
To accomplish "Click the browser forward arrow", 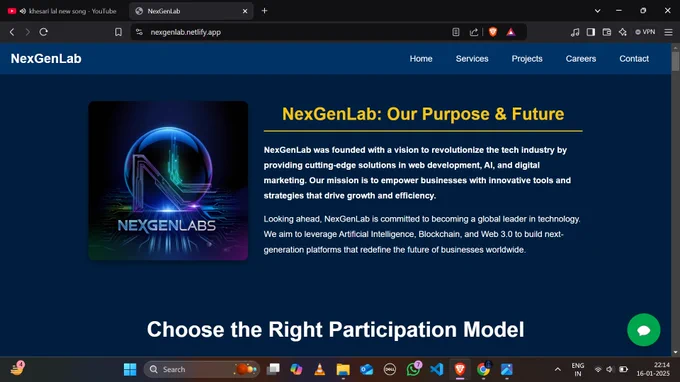I will point(27,32).
